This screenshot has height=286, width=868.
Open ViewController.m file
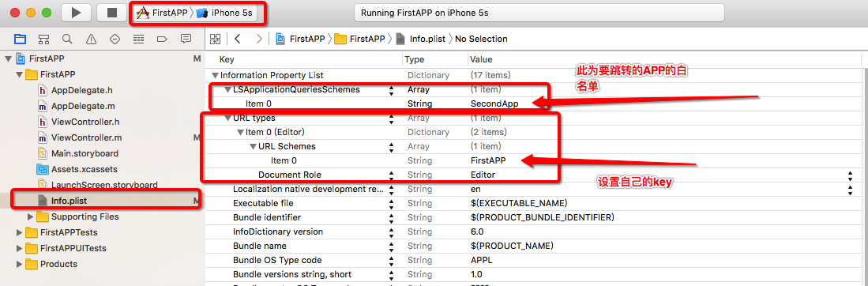79,137
